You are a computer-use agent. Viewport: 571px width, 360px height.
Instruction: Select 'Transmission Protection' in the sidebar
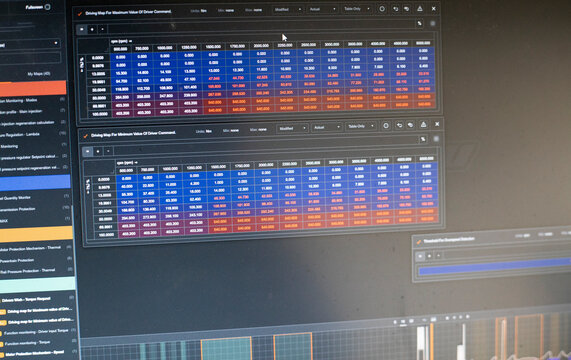[17, 209]
